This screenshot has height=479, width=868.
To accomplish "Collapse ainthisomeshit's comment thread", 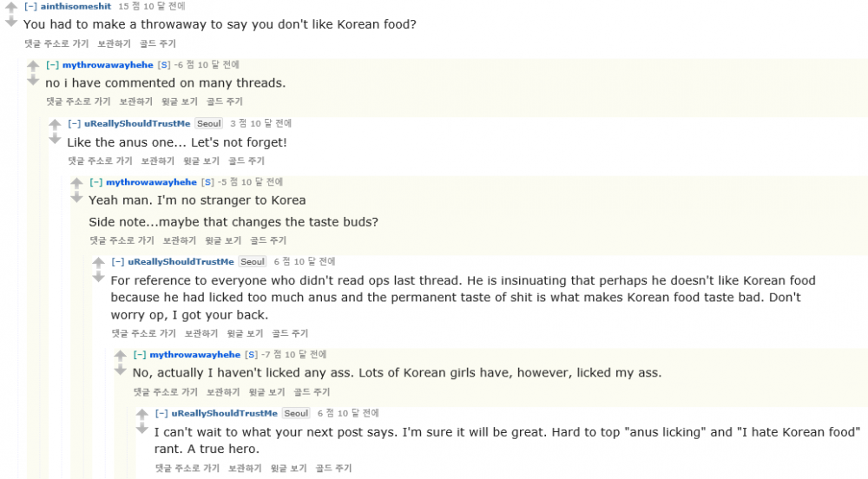I will (30, 6).
